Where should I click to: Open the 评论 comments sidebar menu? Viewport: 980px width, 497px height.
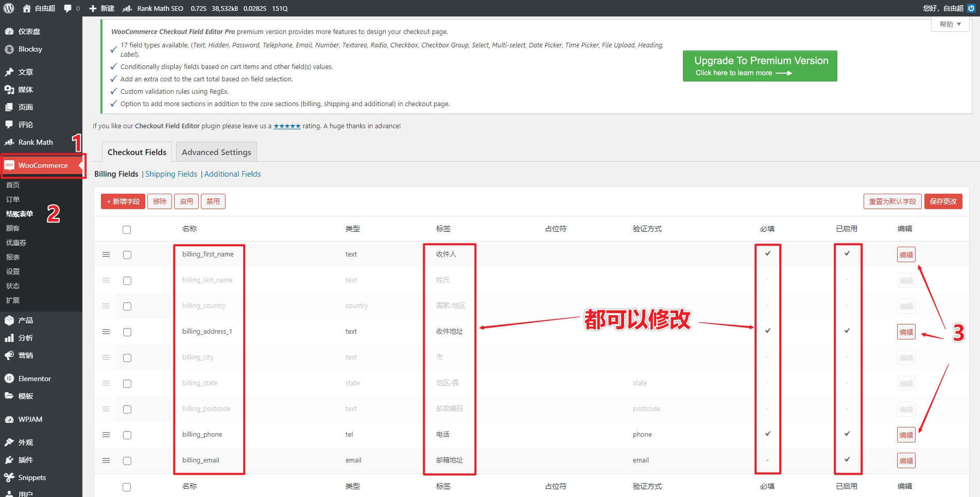26,125
